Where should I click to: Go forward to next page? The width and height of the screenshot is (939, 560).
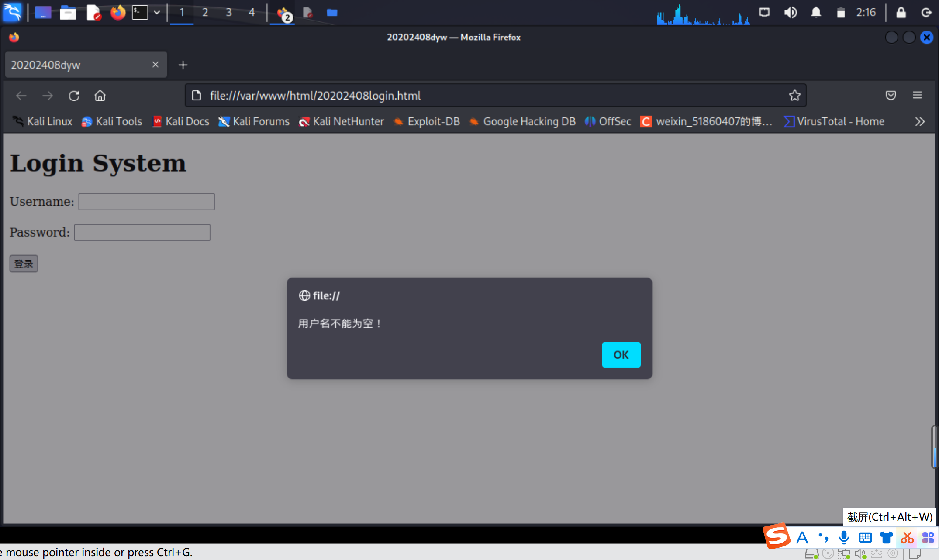pos(47,96)
